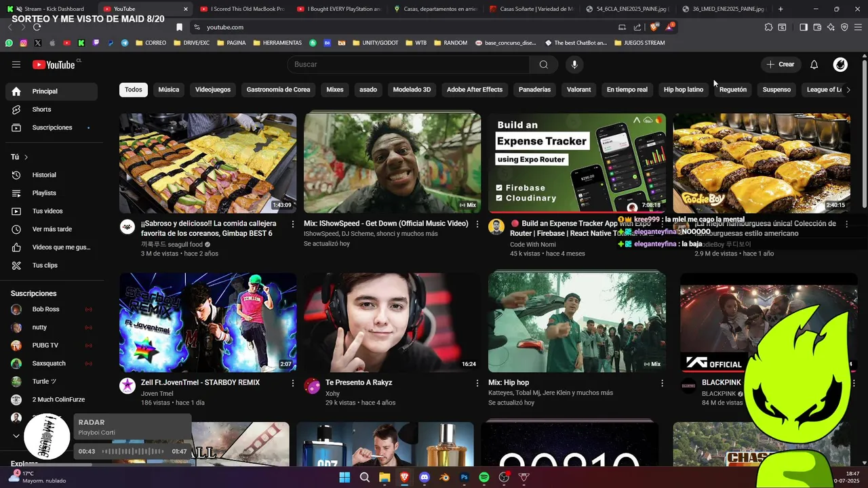This screenshot has width=868, height=488.
Task: Unmute the Stream - Kick Dashboard tab
Action: pyautogui.click(x=19, y=9)
